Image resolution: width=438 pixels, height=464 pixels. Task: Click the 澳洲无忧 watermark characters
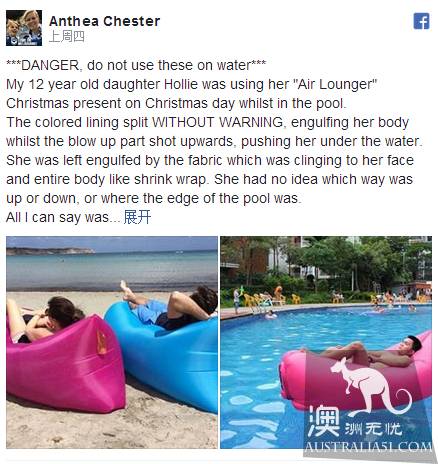coord(355,421)
